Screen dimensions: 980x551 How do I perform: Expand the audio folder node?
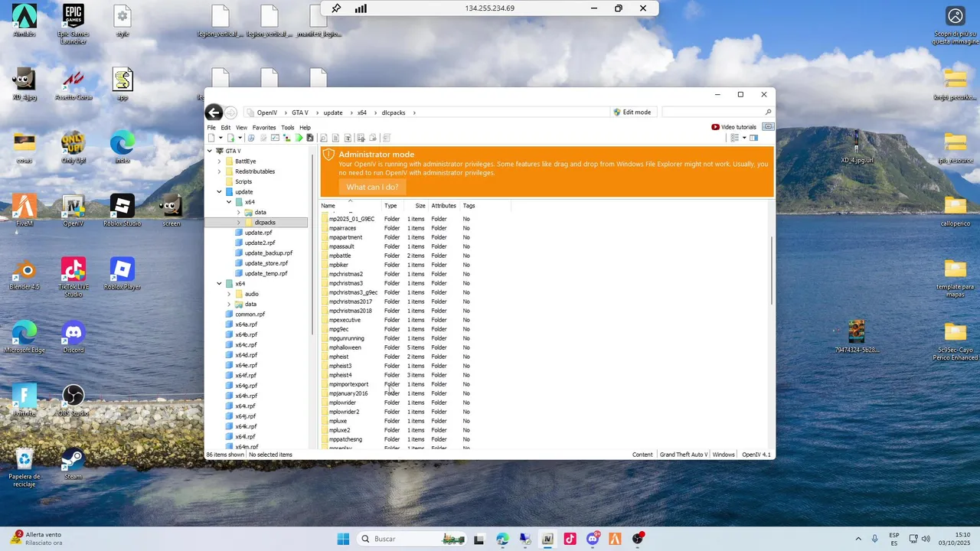click(x=229, y=294)
